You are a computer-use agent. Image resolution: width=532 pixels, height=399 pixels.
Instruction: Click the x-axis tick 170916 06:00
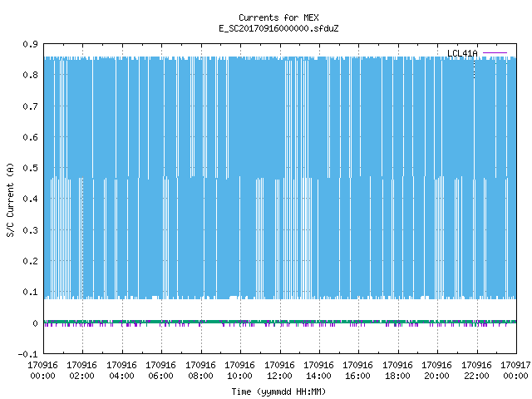160,371
